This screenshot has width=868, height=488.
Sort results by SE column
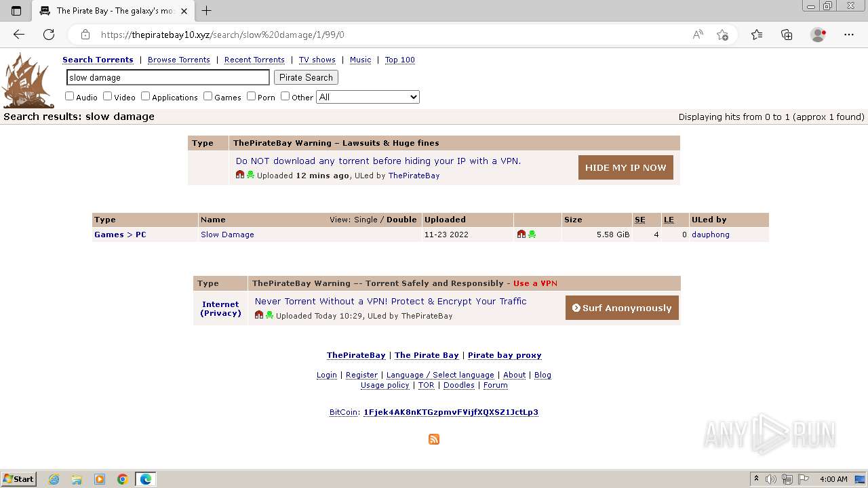[639, 220]
